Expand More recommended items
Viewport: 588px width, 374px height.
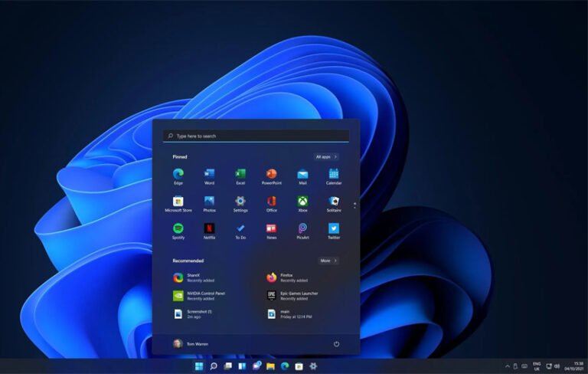click(328, 261)
